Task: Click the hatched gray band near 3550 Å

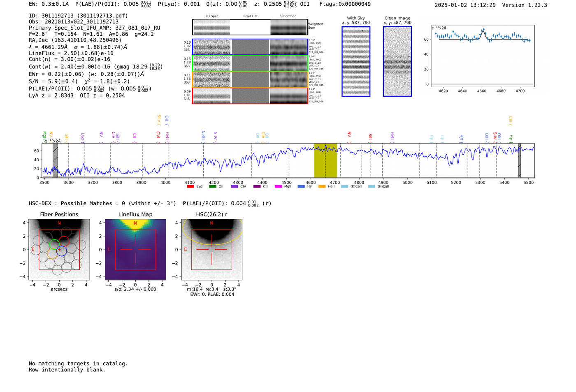Action: coord(55,160)
